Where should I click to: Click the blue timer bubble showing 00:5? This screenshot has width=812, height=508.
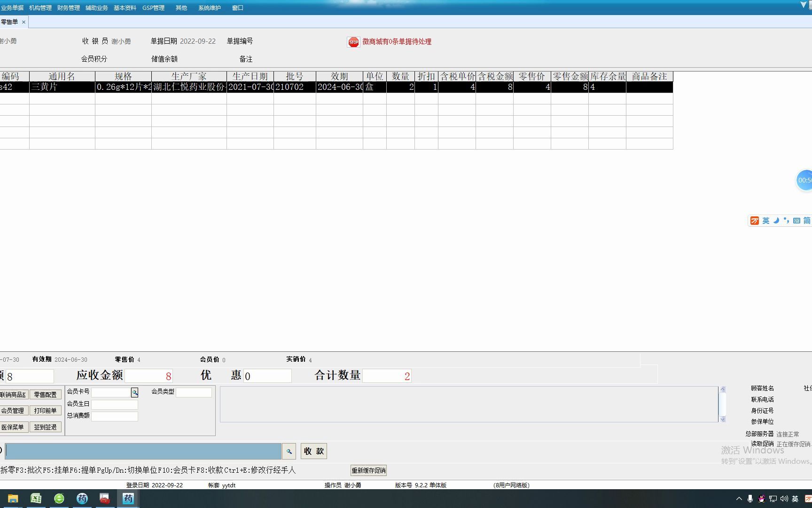tap(804, 180)
